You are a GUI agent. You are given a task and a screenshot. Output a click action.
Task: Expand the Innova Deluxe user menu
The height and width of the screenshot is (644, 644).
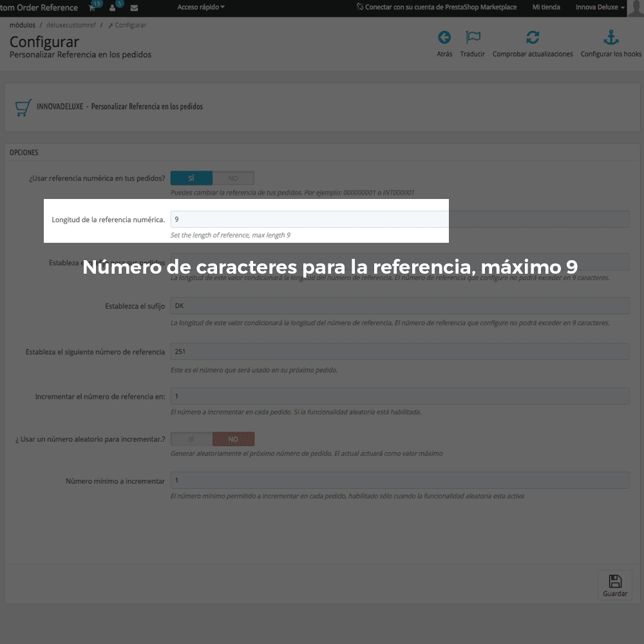click(x=600, y=7)
